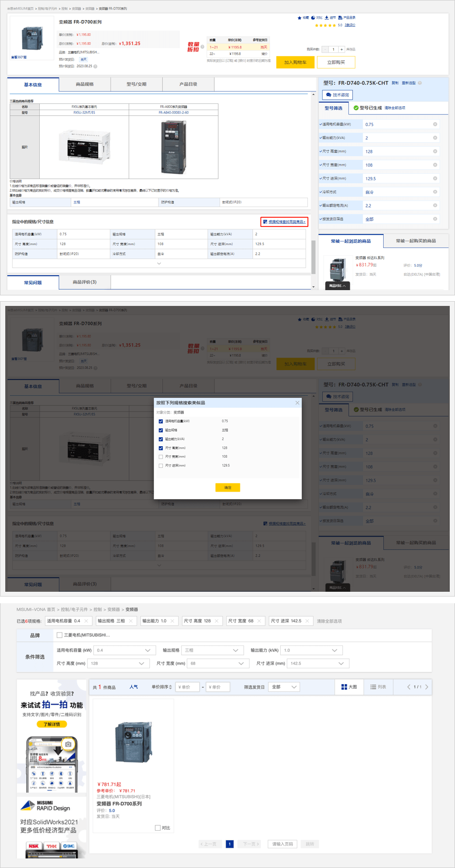Check 尺寸 宽度(mm) in the dialog
This screenshot has width=455, height=868.
161,457
